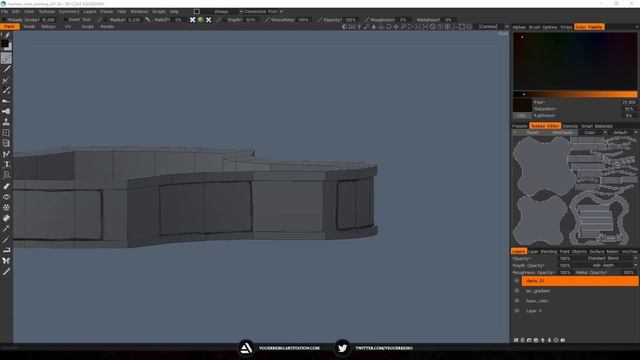The image size is (640, 360).
Task: Pick a shade in the dark color field
Action: (x=575, y=61)
